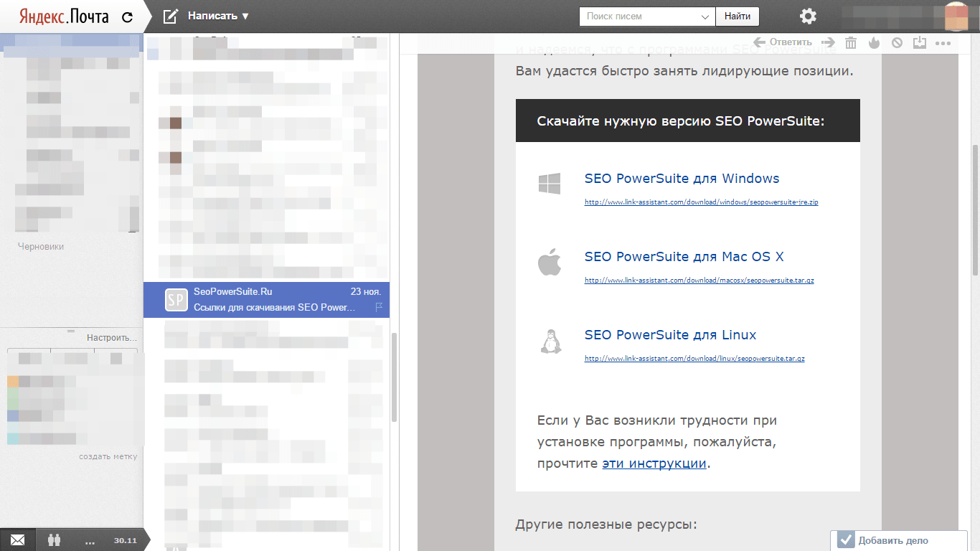Open the SEO PowerSuite для Linux link
This screenshot has width=980, height=551.
(x=670, y=335)
